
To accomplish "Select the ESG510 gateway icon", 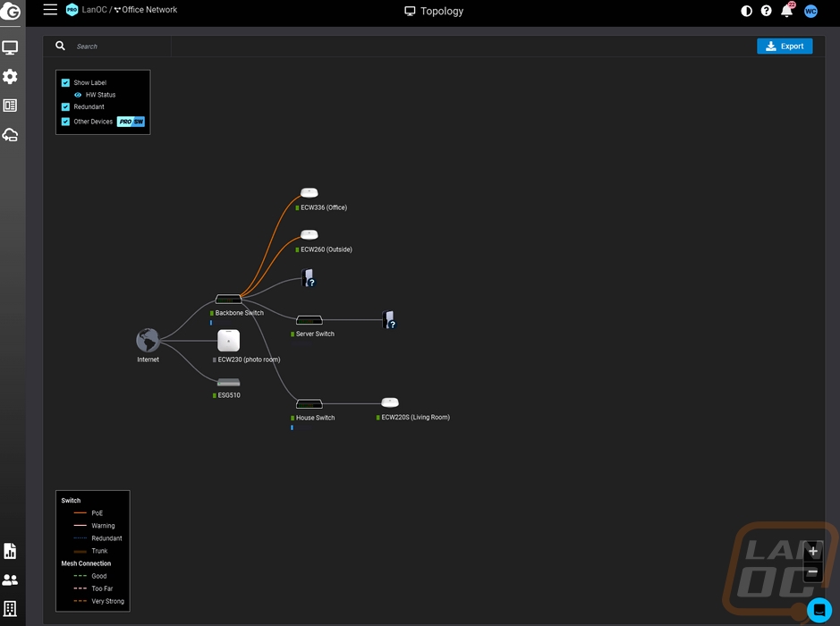I will (x=229, y=383).
